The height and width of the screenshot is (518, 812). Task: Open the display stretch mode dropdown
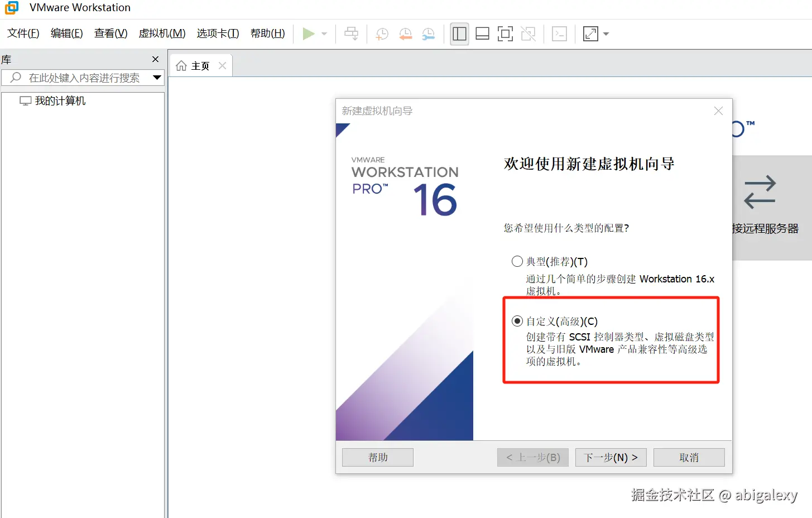point(606,33)
